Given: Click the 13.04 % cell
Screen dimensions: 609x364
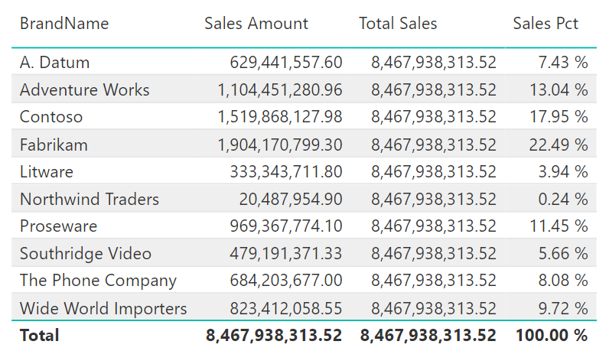Looking at the screenshot, I should coord(559,90).
